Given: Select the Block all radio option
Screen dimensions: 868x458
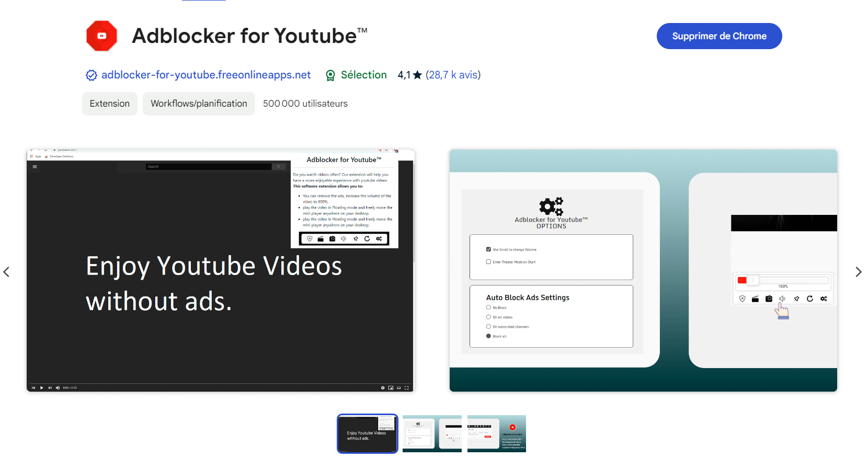Looking at the screenshot, I should (x=488, y=336).
